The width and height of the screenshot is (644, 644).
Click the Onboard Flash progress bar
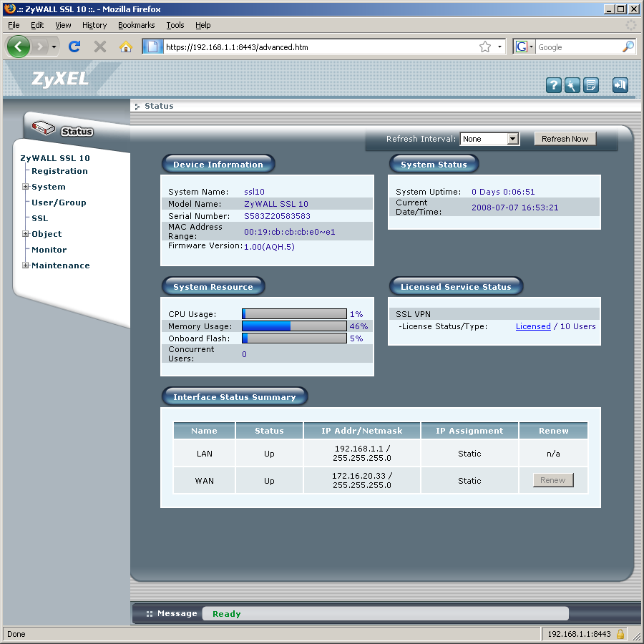(x=294, y=338)
